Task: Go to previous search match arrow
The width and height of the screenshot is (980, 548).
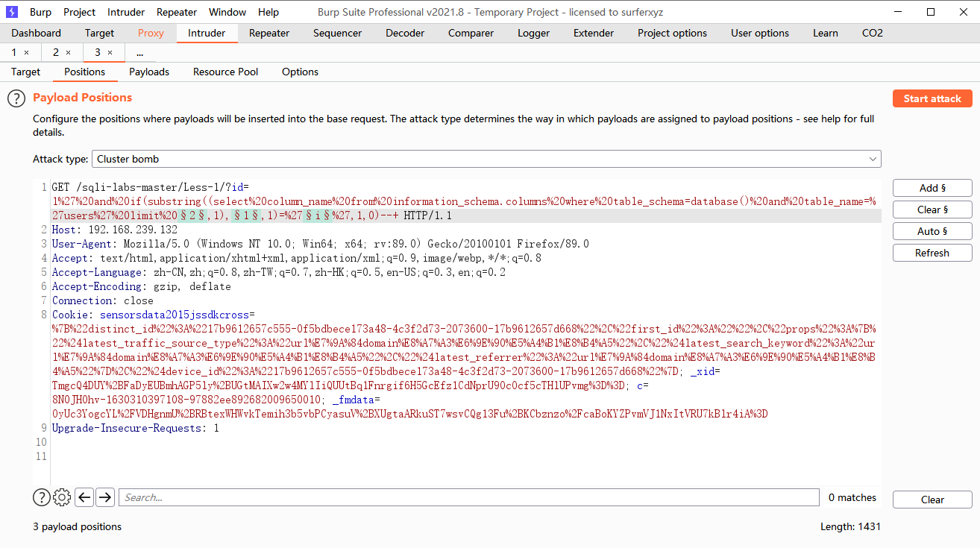Action: (x=84, y=497)
